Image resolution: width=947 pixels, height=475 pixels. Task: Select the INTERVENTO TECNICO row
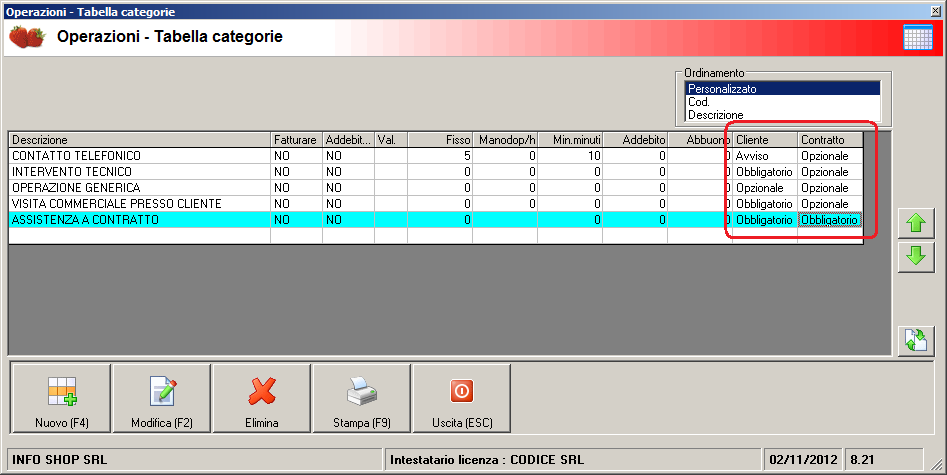[x=435, y=172]
